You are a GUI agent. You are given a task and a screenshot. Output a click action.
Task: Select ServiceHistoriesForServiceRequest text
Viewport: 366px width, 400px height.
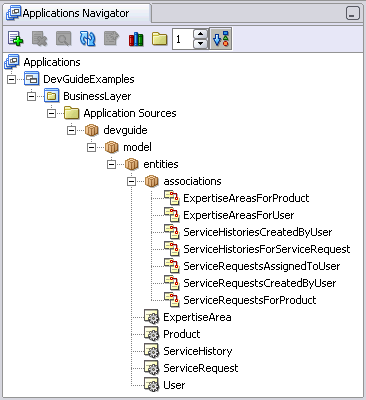(x=267, y=249)
